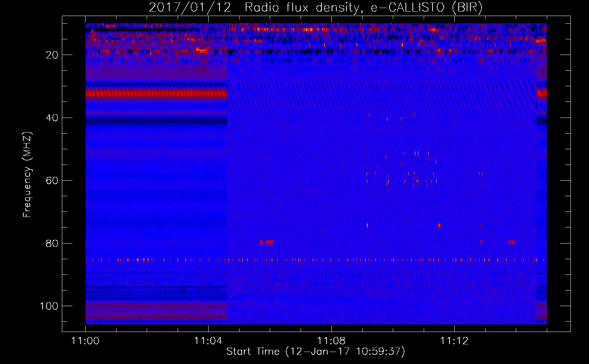
Task: Click the '11:08' time tick label
Action: click(x=331, y=341)
